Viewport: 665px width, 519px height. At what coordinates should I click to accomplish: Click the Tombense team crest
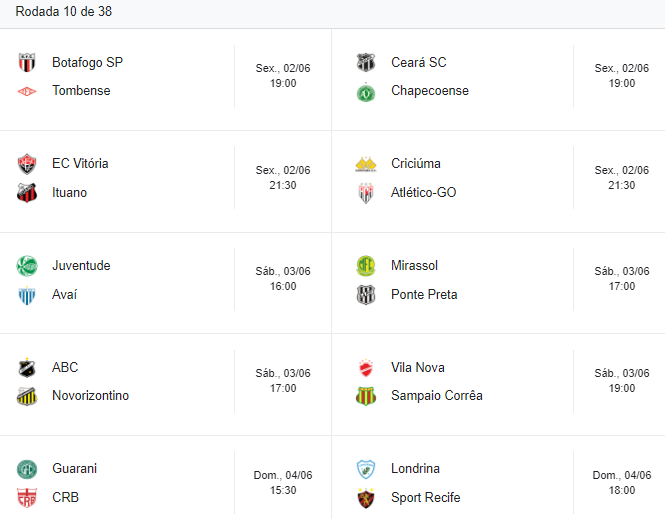[x=27, y=91]
